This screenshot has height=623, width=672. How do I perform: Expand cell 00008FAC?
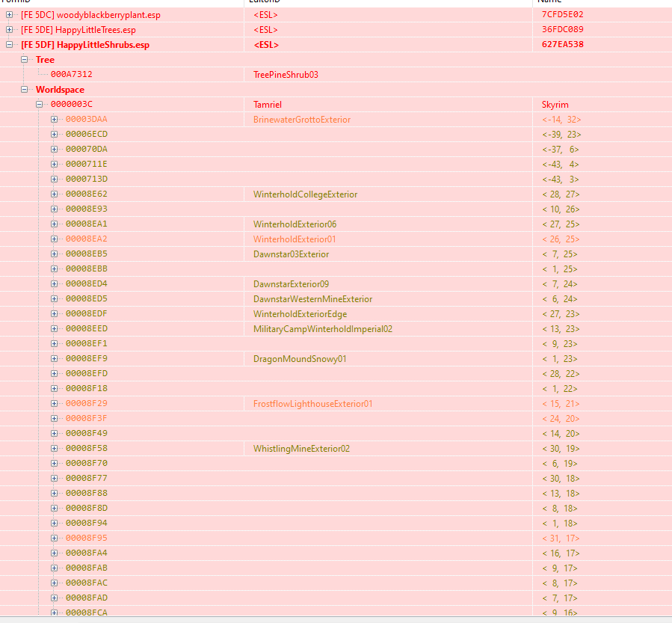click(x=54, y=583)
